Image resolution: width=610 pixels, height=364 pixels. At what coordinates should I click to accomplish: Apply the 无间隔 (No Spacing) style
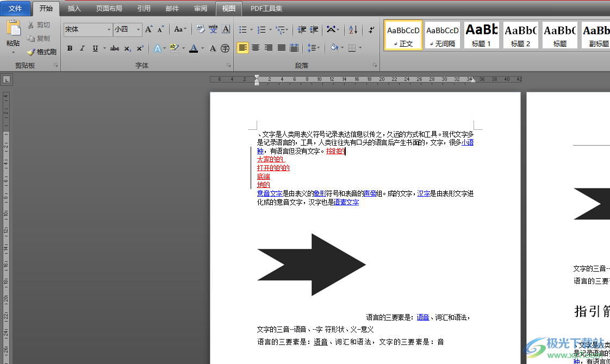tap(443, 35)
